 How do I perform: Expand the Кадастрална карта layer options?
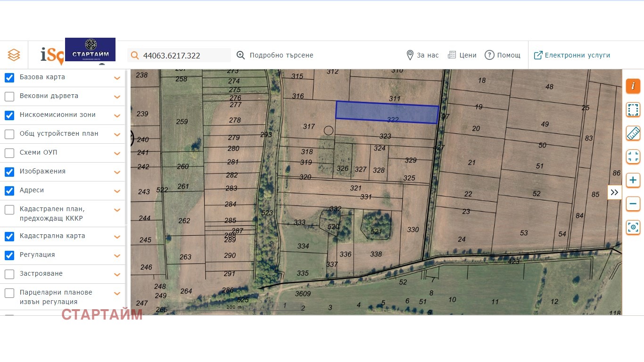point(117,237)
